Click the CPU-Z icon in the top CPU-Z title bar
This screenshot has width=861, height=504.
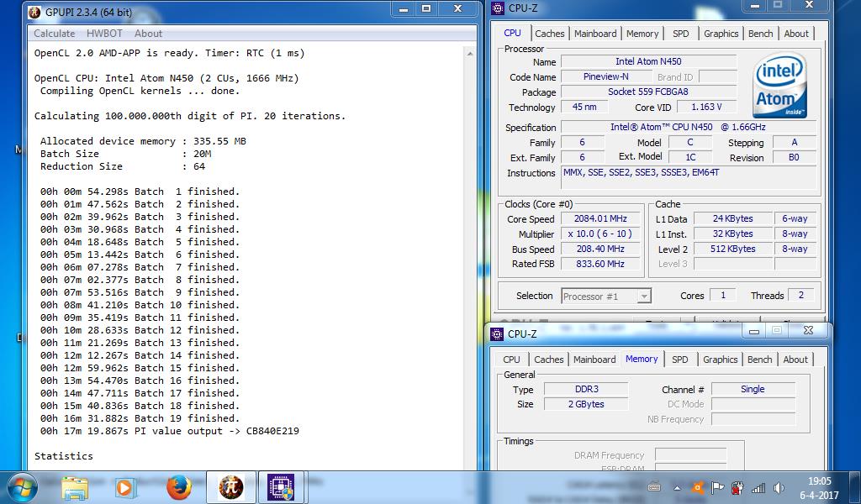pyautogui.click(x=498, y=8)
